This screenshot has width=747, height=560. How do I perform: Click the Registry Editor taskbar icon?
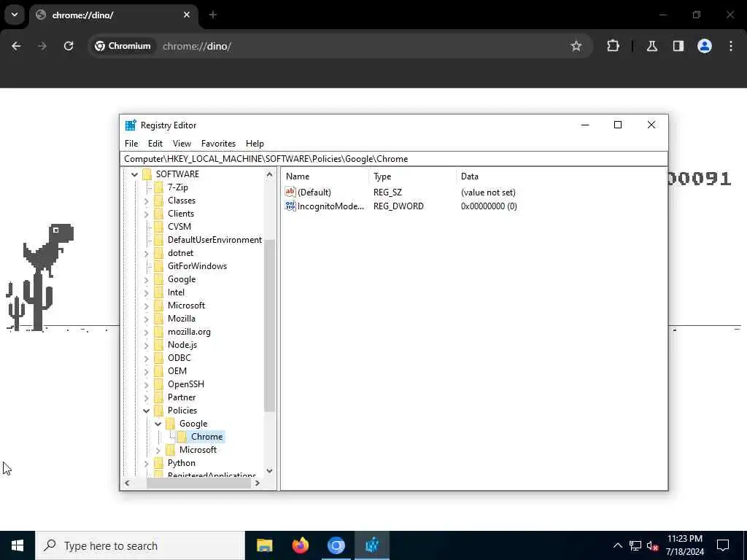tap(372, 545)
